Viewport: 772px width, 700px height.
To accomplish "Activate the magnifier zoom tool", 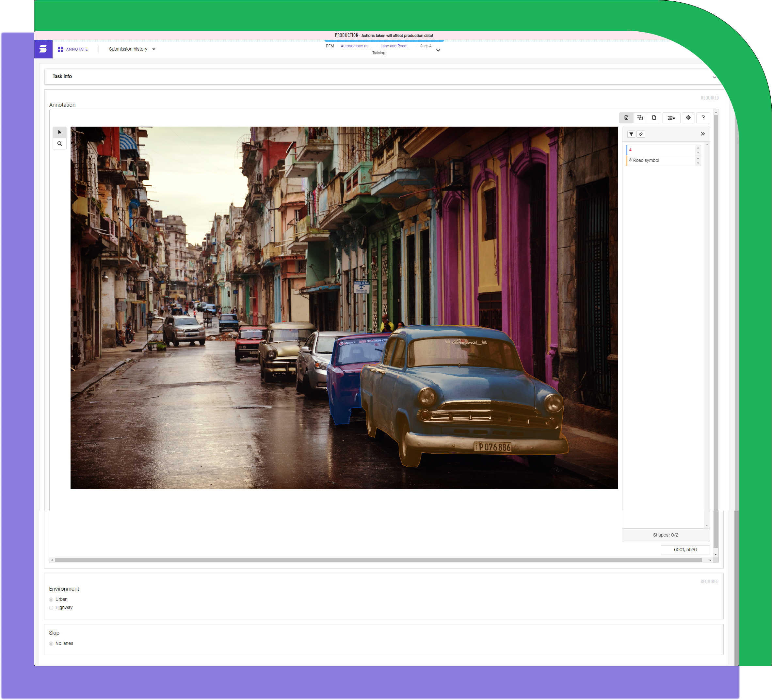I will tap(59, 144).
